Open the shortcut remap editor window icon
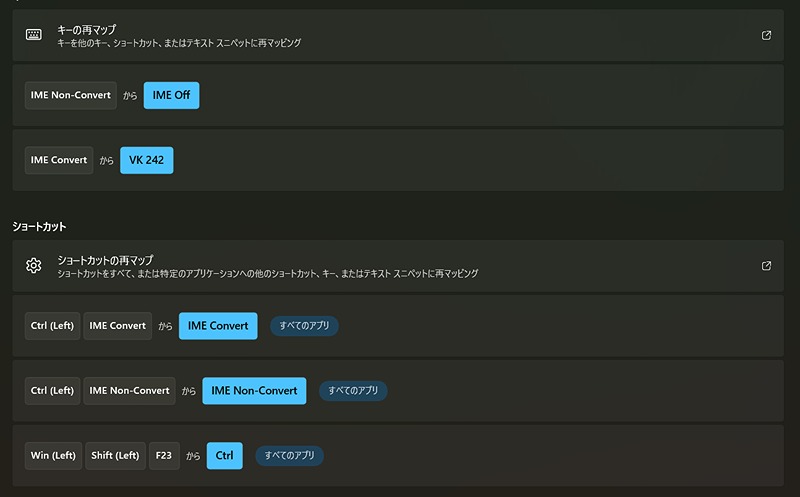Viewport: 800px width, 497px height. click(766, 266)
